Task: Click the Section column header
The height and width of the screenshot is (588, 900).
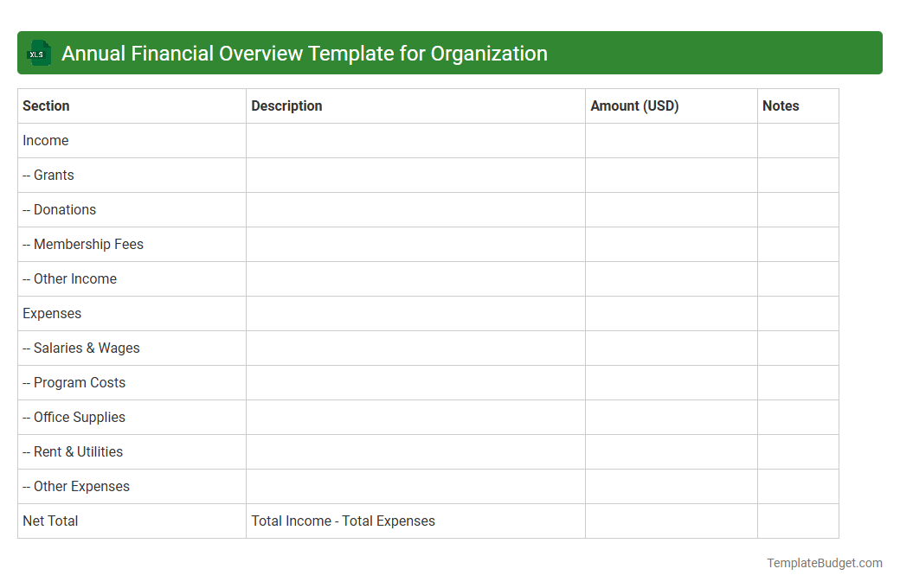Action: point(43,105)
